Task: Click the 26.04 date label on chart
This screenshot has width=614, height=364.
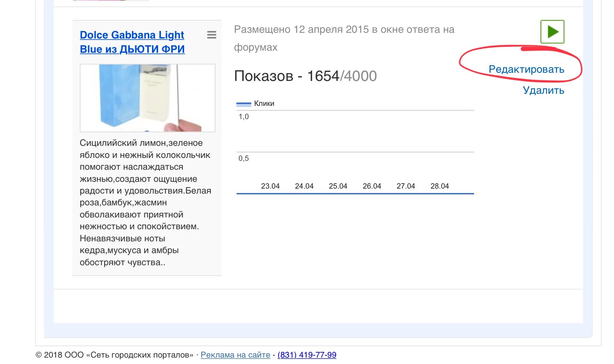Action: coord(372,186)
